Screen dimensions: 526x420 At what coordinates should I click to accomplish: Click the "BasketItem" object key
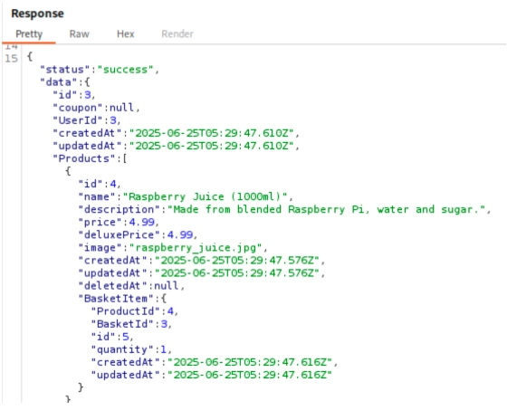point(116,299)
